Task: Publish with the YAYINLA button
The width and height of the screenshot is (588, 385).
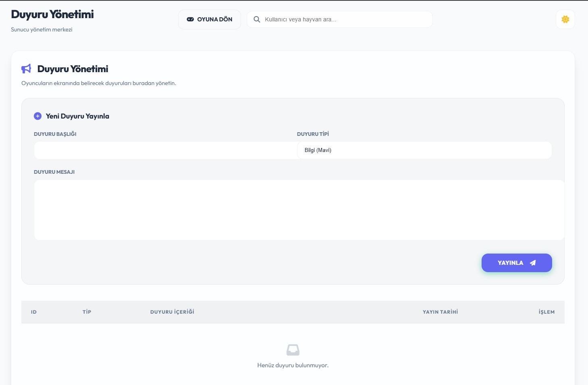Action: click(x=516, y=263)
